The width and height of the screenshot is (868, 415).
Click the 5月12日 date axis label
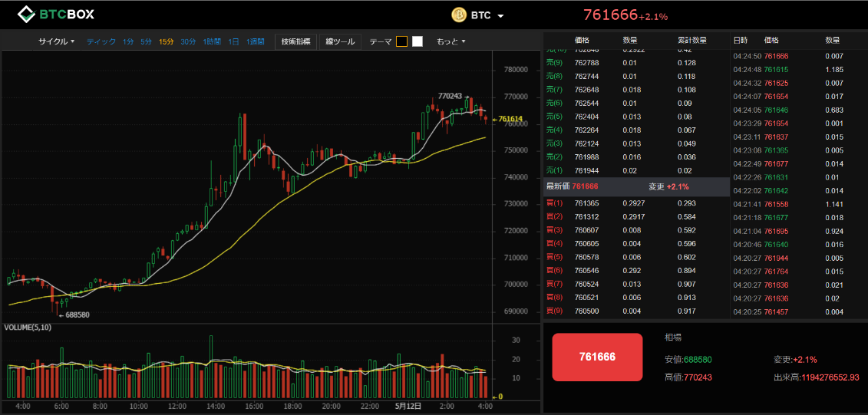(x=408, y=406)
